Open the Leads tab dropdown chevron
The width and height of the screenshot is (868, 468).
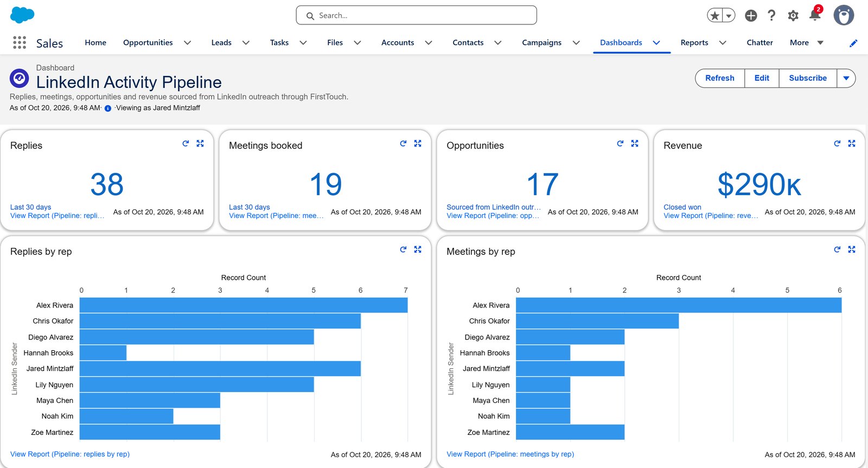(x=246, y=43)
